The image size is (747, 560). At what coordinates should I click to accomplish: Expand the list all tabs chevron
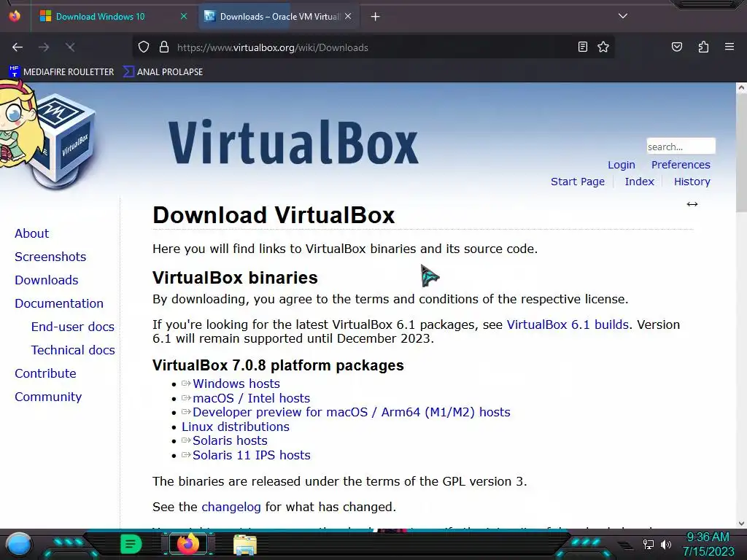point(622,16)
